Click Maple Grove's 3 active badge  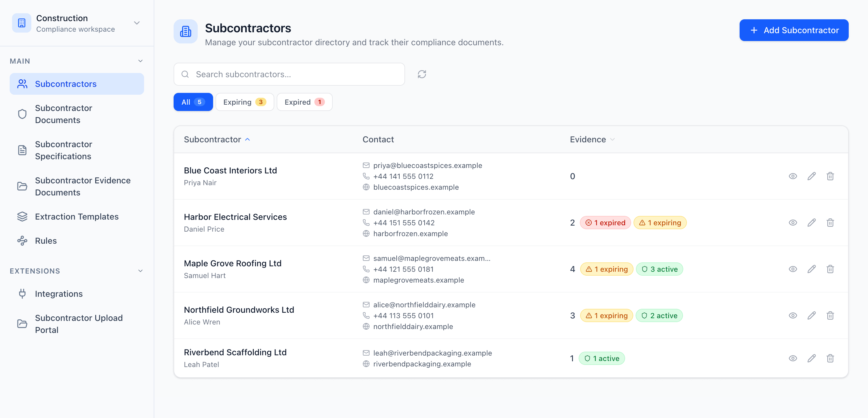(x=659, y=269)
